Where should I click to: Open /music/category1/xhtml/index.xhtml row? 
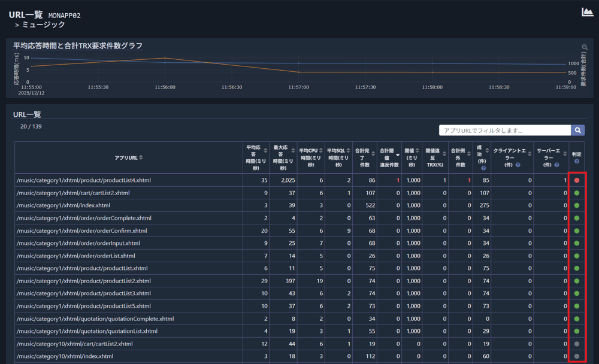point(63,205)
